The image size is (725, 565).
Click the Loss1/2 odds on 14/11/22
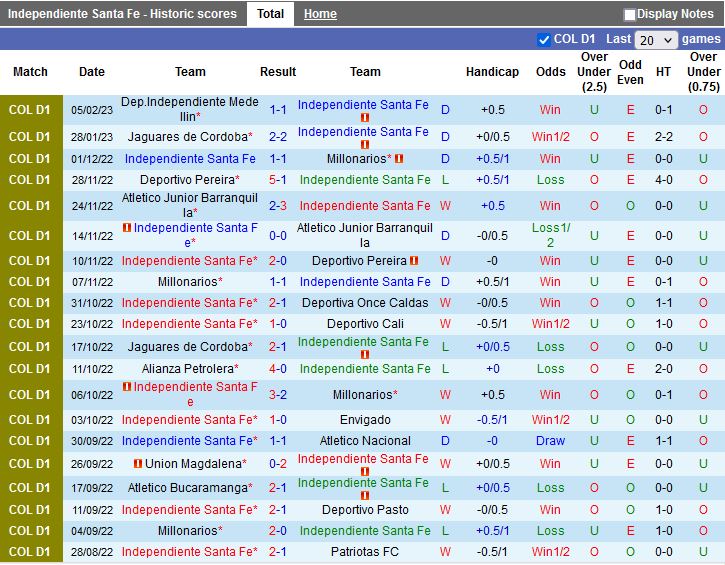pyautogui.click(x=550, y=235)
